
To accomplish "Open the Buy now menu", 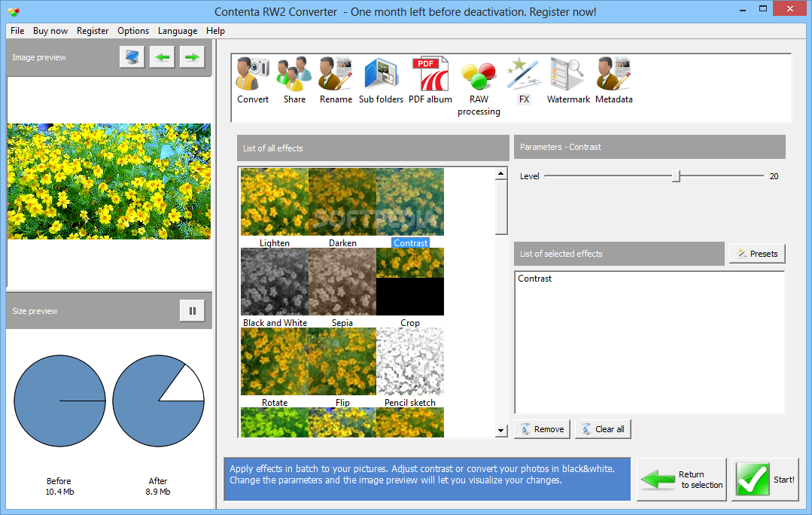I will coord(50,31).
